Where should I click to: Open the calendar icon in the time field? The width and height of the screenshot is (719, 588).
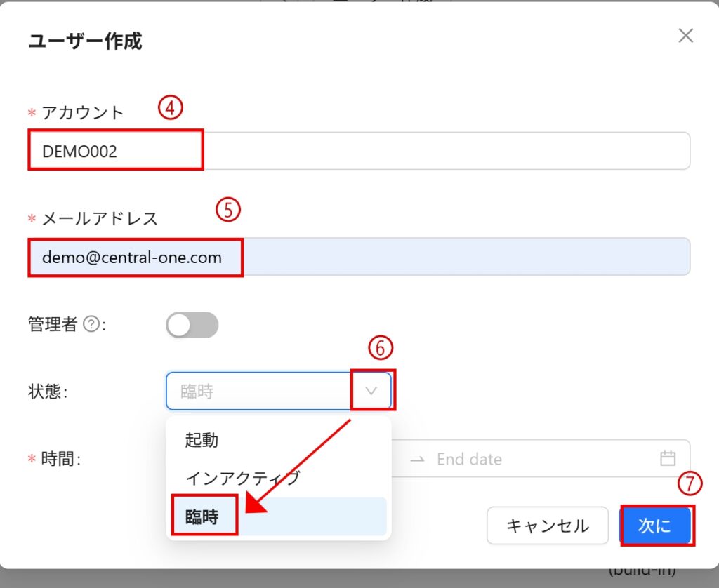pyautogui.click(x=667, y=459)
